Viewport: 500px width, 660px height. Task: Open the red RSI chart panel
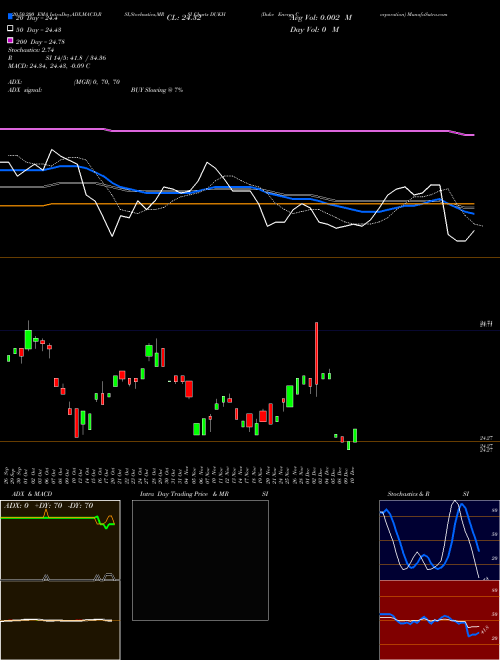(439, 620)
